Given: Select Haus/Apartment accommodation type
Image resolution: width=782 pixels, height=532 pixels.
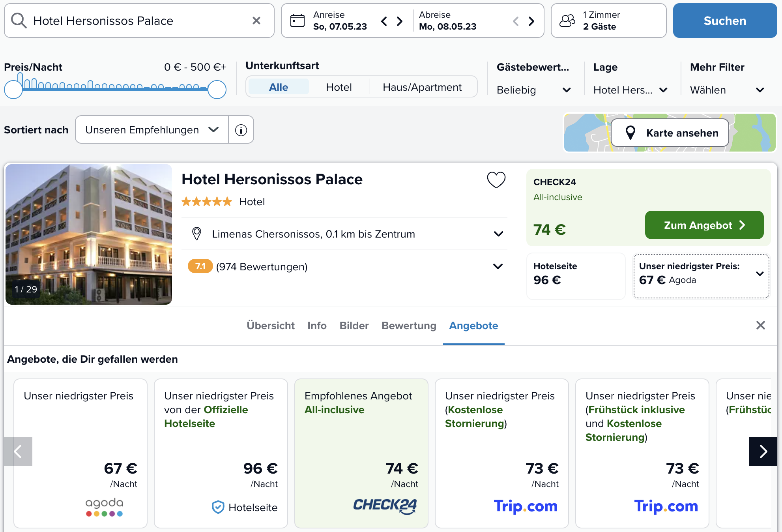Looking at the screenshot, I should [422, 87].
